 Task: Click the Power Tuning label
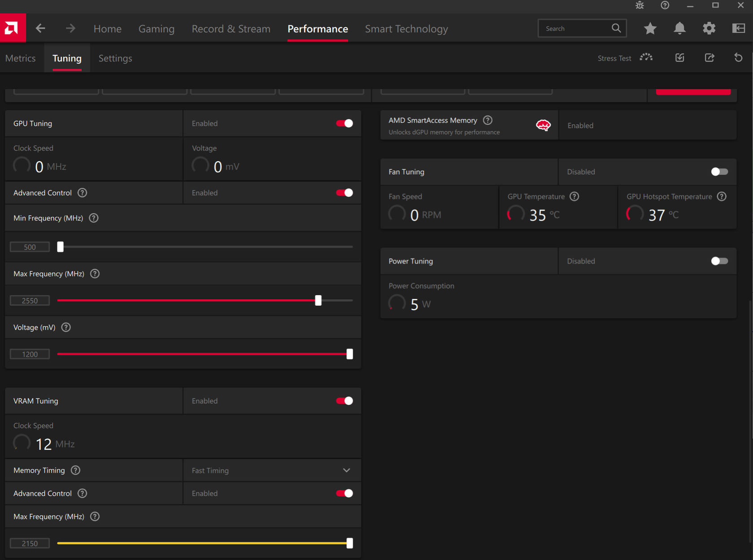(x=411, y=261)
